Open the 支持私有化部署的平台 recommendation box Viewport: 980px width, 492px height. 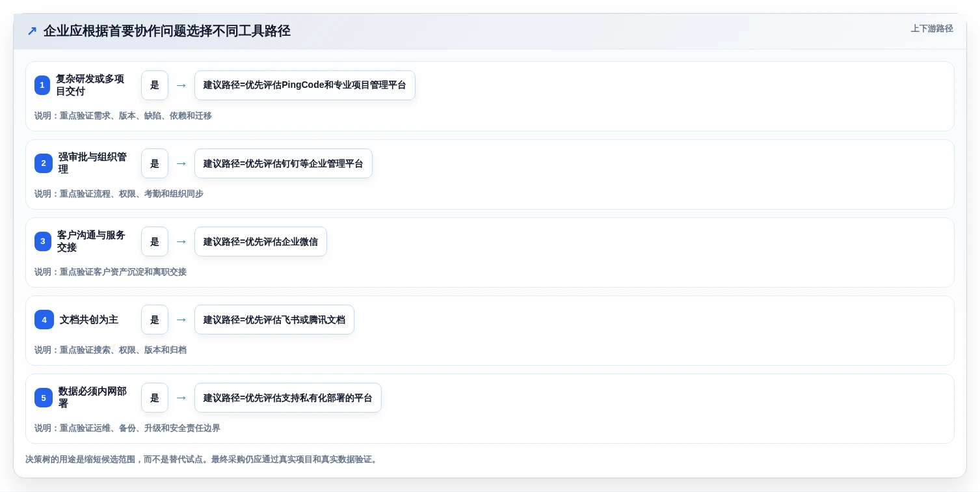[x=288, y=398]
